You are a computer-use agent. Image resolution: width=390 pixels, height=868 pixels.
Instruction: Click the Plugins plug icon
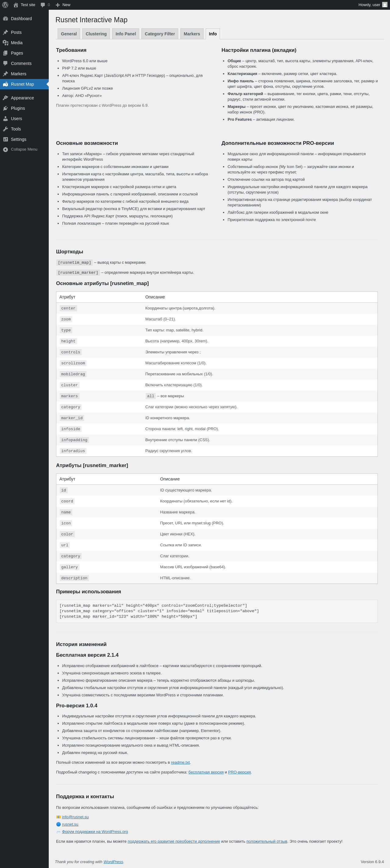pos(5,108)
